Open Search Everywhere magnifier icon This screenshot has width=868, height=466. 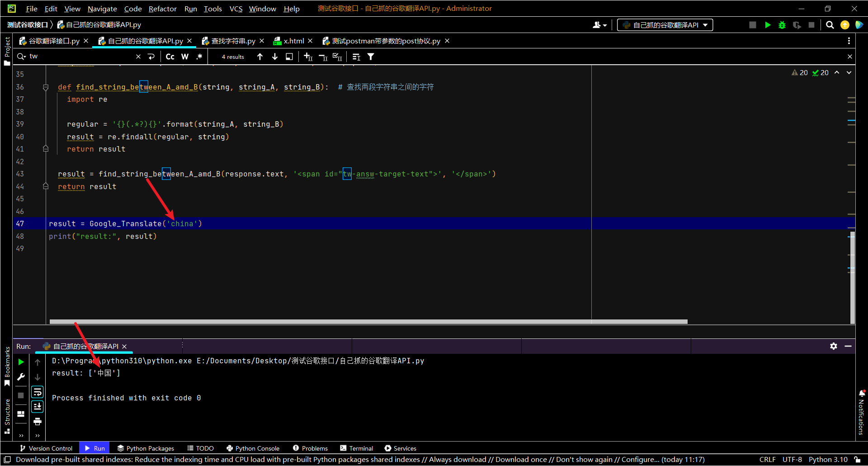pyautogui.click(x=830, y=25)
